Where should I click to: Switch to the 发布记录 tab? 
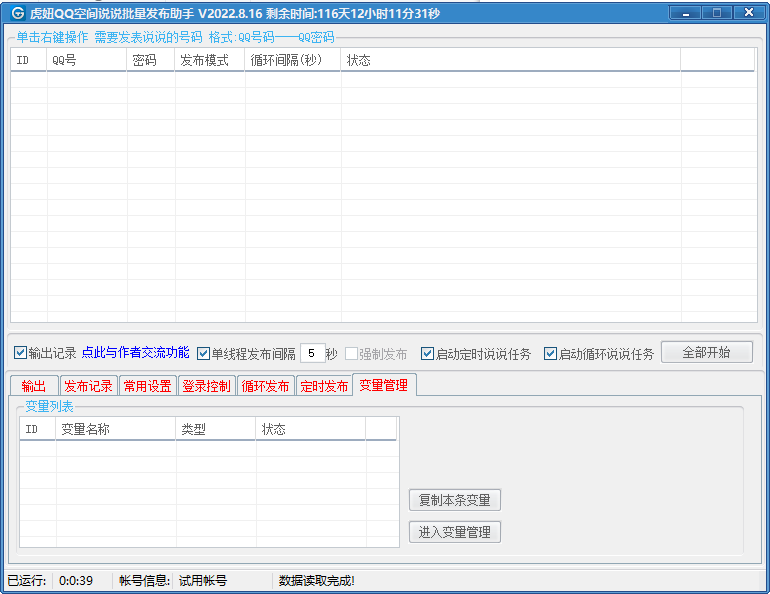coord(88,386)
